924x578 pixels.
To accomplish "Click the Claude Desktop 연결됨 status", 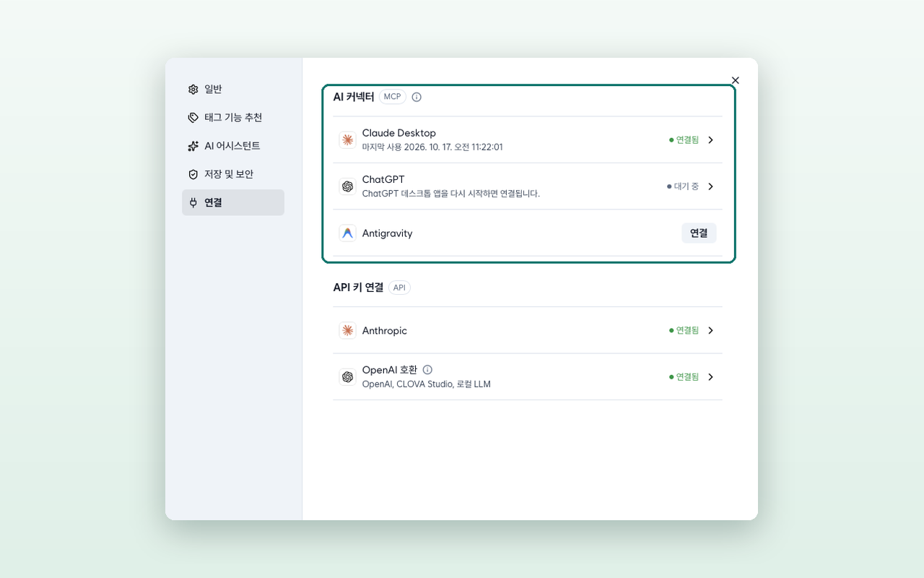I will pyautogui.click(x=684, y=140).
